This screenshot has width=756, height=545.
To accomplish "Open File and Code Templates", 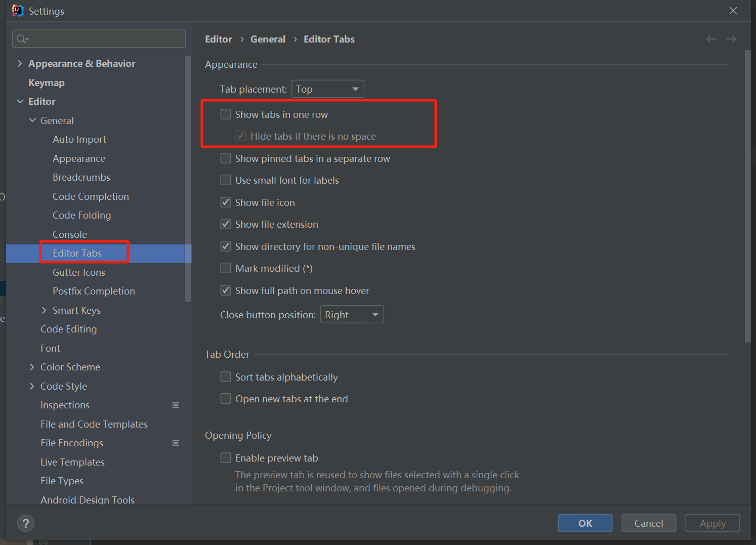I will (94, 424).
